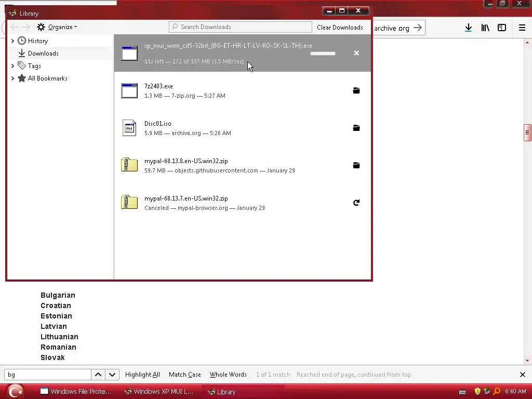Viewport: 532px width, 399px height.
Task: Click page scrollbar down arrow
Action: point(527,361)
